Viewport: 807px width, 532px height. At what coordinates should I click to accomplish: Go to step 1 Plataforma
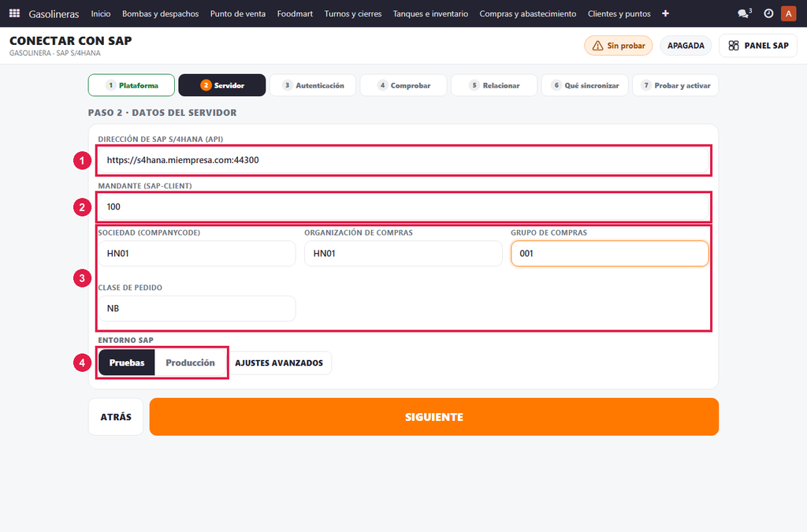(x=132, y=85)
